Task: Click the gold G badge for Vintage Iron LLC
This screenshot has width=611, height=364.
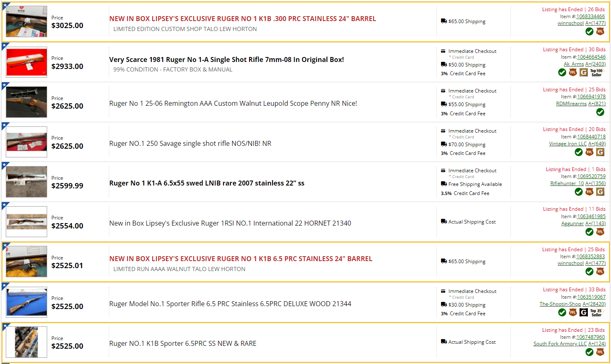Action: pyautogui.click(x=600, y=152)
